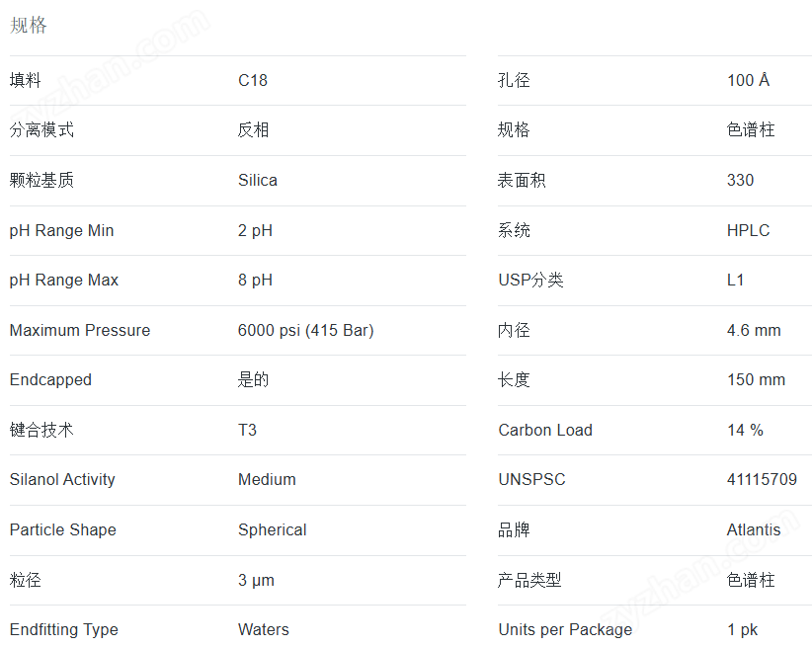Click the 是的 value
The image size is (812, 647).
[x=253, y=379]
